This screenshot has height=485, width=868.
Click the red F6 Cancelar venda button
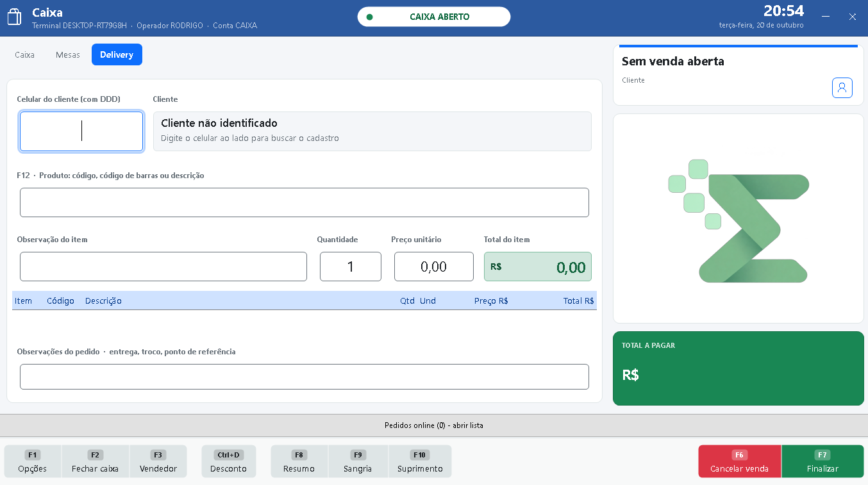(x=739, y=461)
